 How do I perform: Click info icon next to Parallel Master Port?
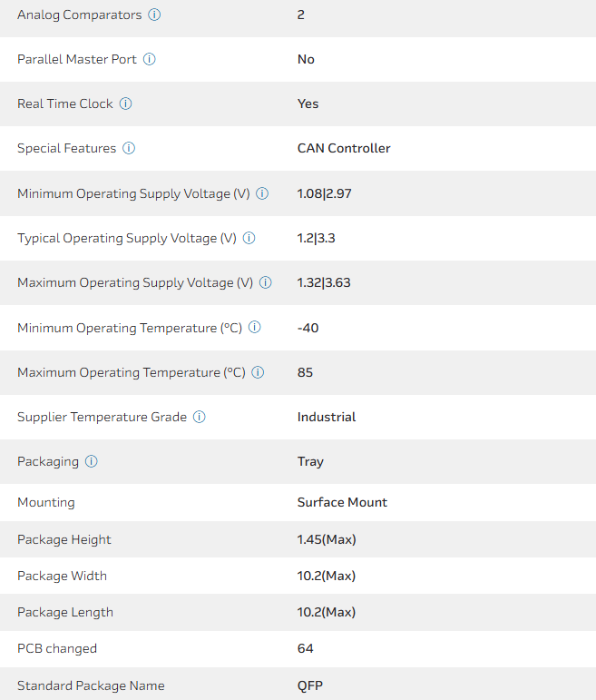(x=150, y=59)
